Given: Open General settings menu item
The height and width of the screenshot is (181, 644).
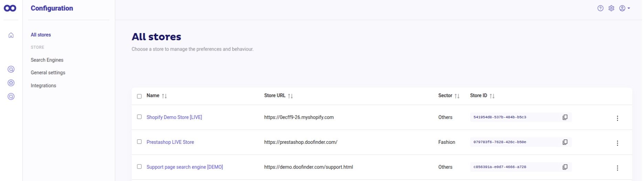Looking at the screenshot, I should pos(48,73).
